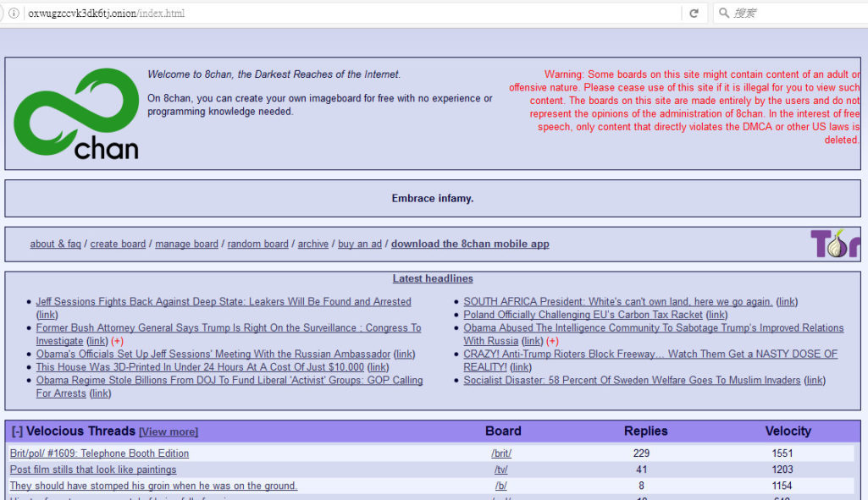Click the Tor onion logo
The image size is (868, 500).
pyautogui.click(x=834, y=244)
